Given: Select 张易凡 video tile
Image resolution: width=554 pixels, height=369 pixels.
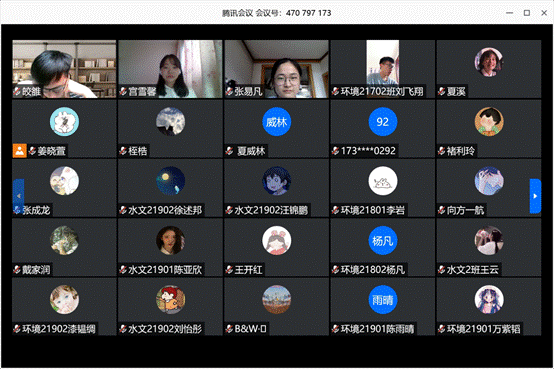Looking at the screenshot, I should coord(277,69).
